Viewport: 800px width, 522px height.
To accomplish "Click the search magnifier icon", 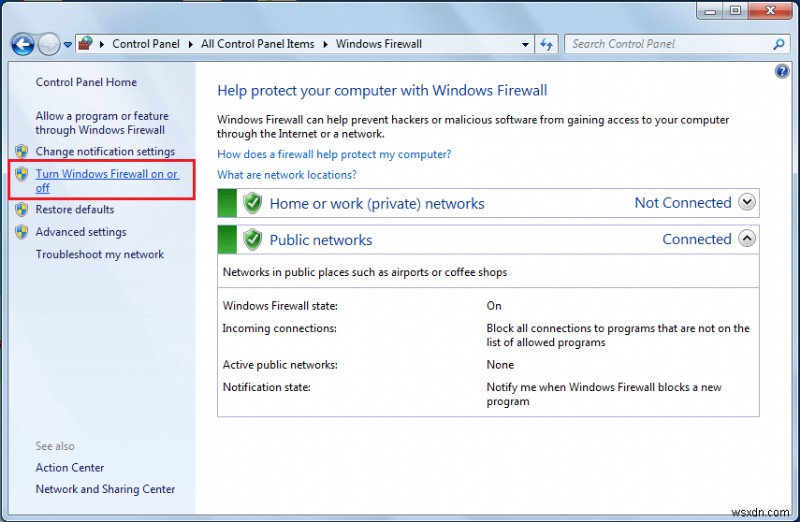I will (x=779, y=44).
